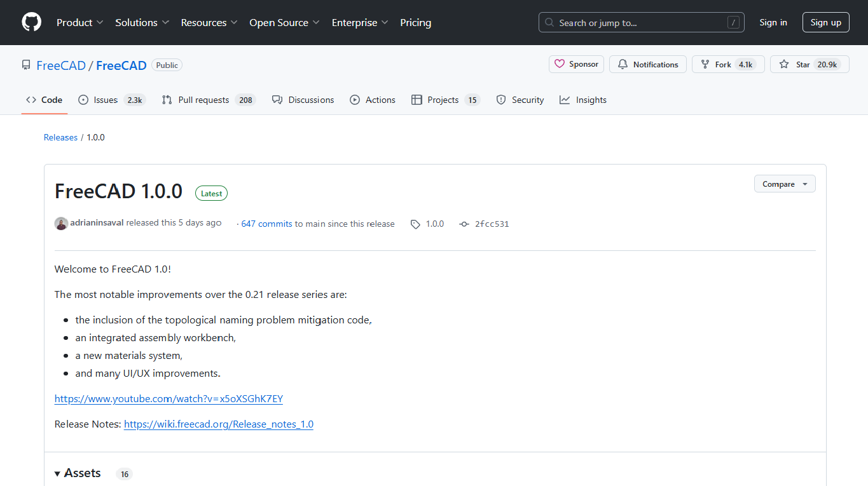This screenshot has height=486, width=868.
Task: Open the Security tab
Action: 520,100
